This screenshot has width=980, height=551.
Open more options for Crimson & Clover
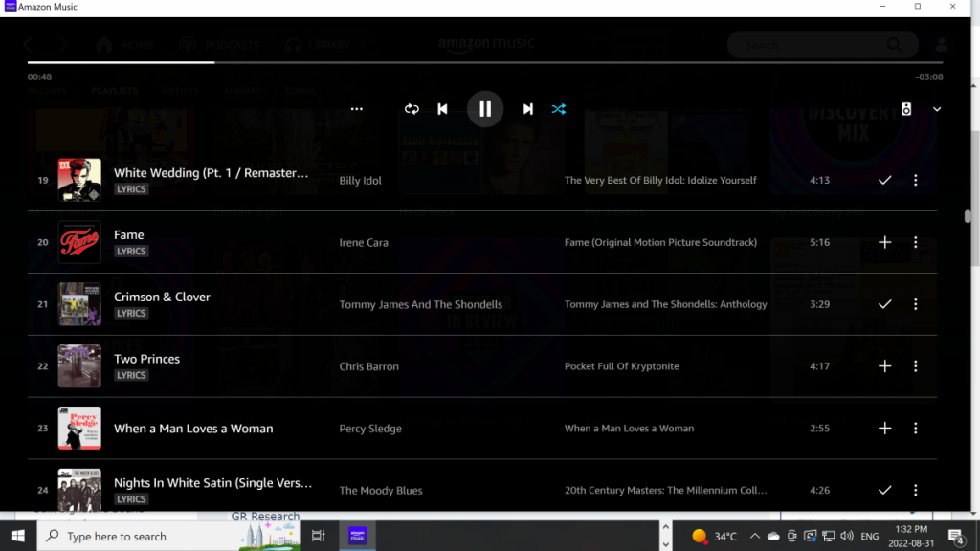916,304
